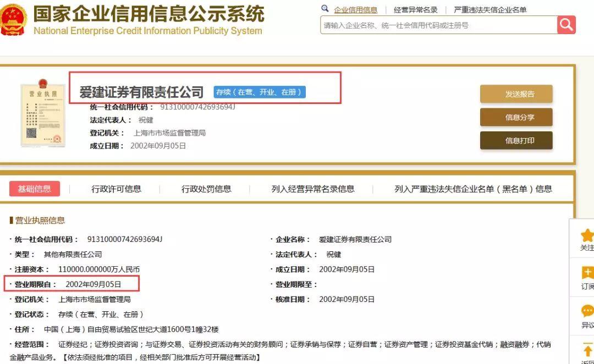This screenshot has width=594, height=364.
Task: Switch to the 行政许可信息 tab
Action: point(116,189)
